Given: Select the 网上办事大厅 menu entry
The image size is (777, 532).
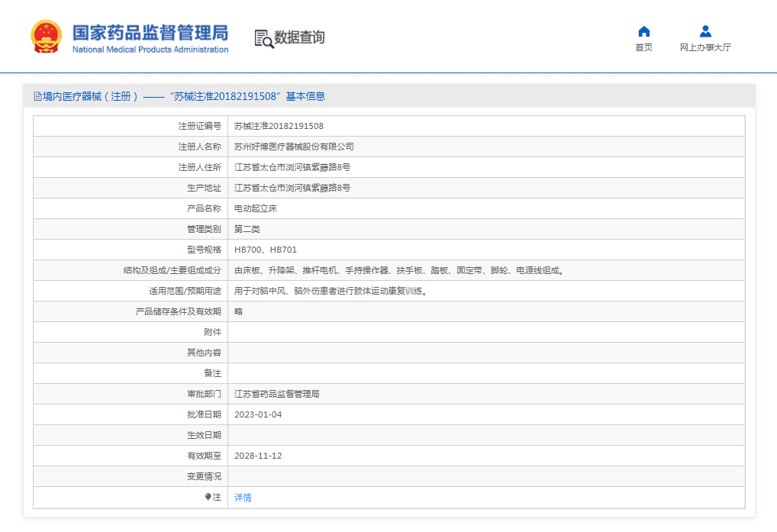Looking at the screenshot, I should 704,47.
